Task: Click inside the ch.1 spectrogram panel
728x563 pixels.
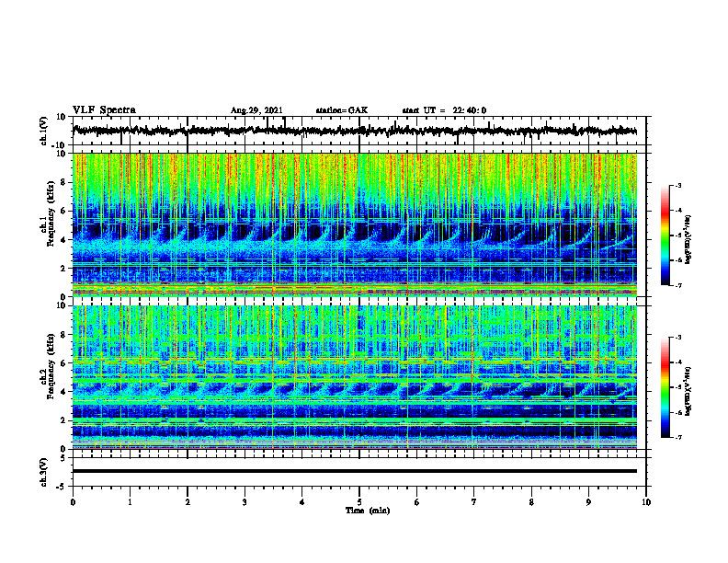Action: coord(354,224)
